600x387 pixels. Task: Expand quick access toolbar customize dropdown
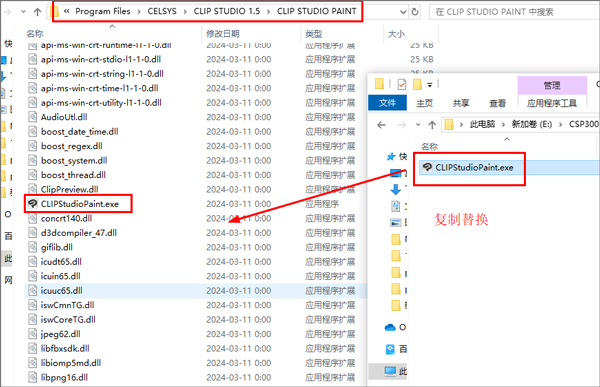(x=430, y=85)
